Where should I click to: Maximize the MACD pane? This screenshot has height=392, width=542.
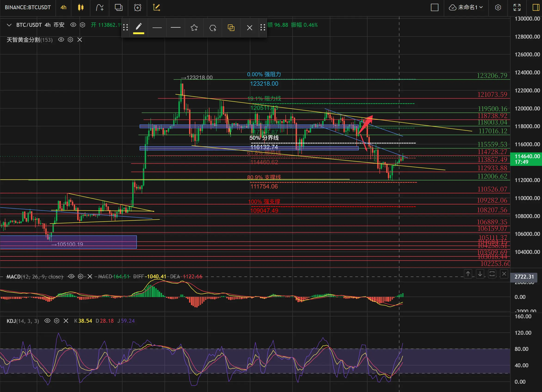(x=492, y=274)
